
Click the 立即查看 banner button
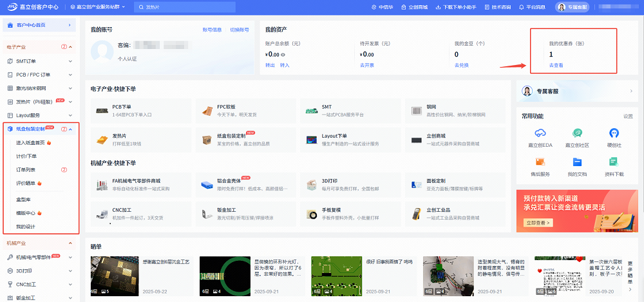pyautogui.click(x=540, y=222)
